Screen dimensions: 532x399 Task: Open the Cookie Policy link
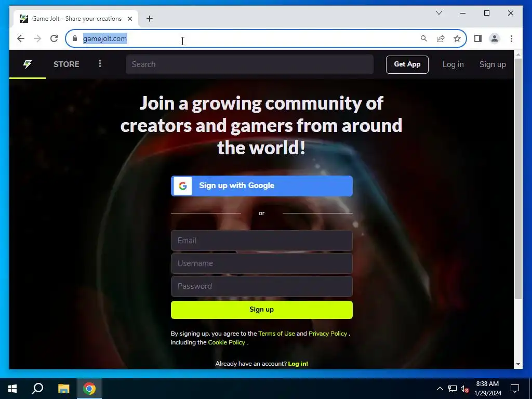tap(227, 342)
